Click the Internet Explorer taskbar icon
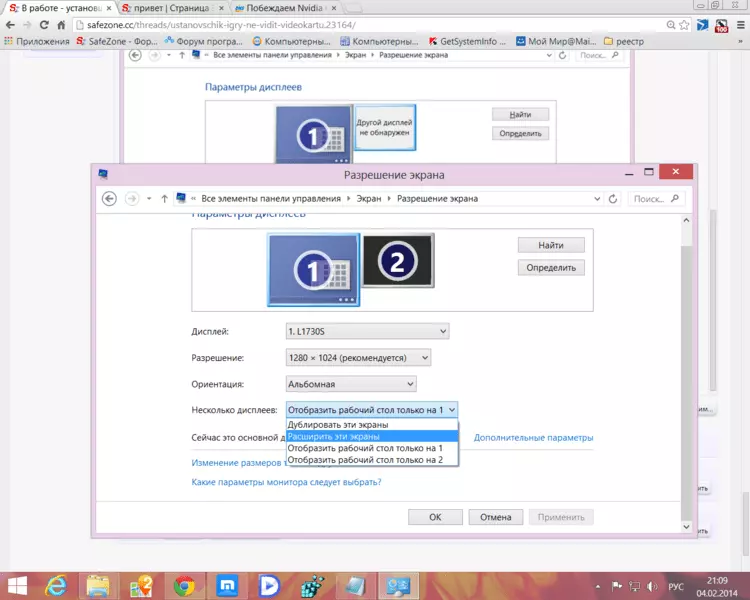The image size is (750, 600). click(57, 584)
